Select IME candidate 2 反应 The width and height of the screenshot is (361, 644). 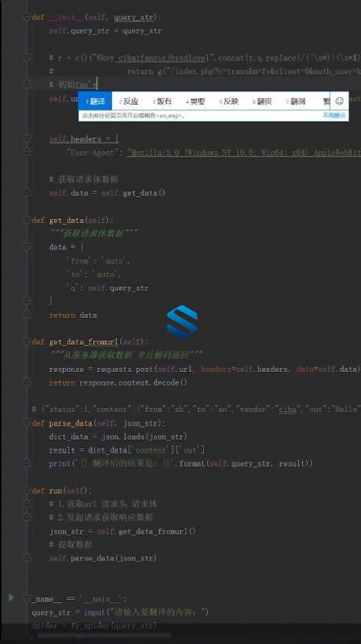(x=129, y=101)
